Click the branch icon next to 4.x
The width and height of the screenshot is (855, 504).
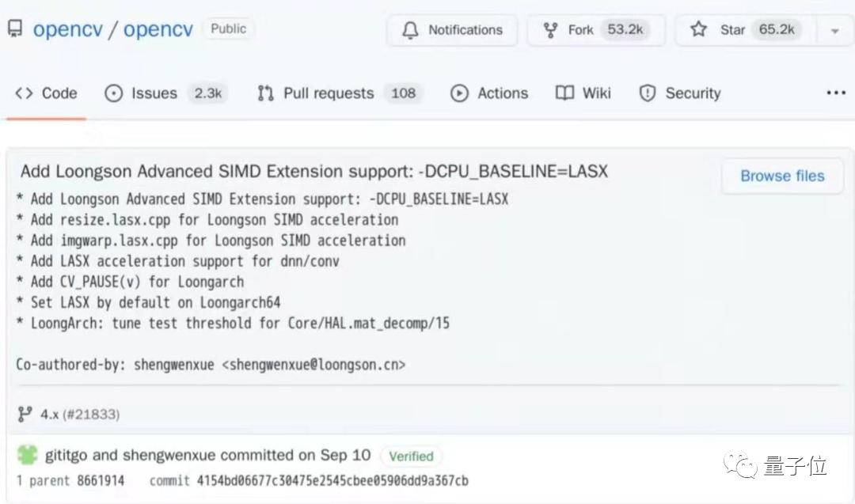(25, 414)
